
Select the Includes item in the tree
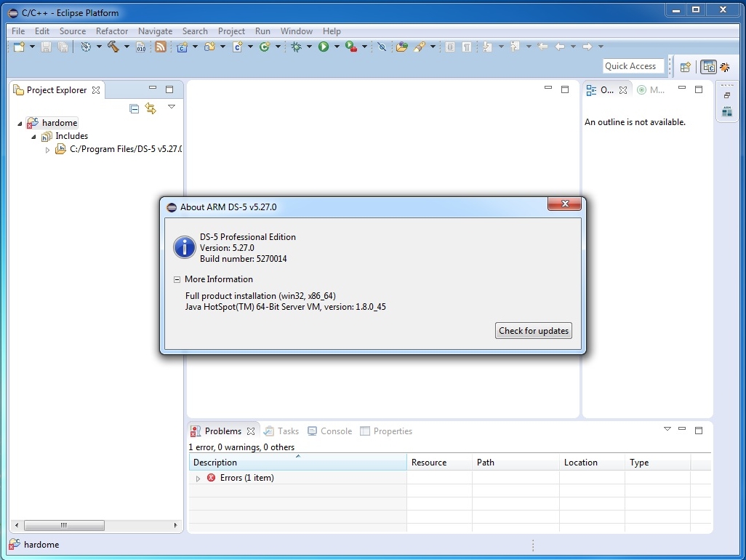tap(71, 136)
